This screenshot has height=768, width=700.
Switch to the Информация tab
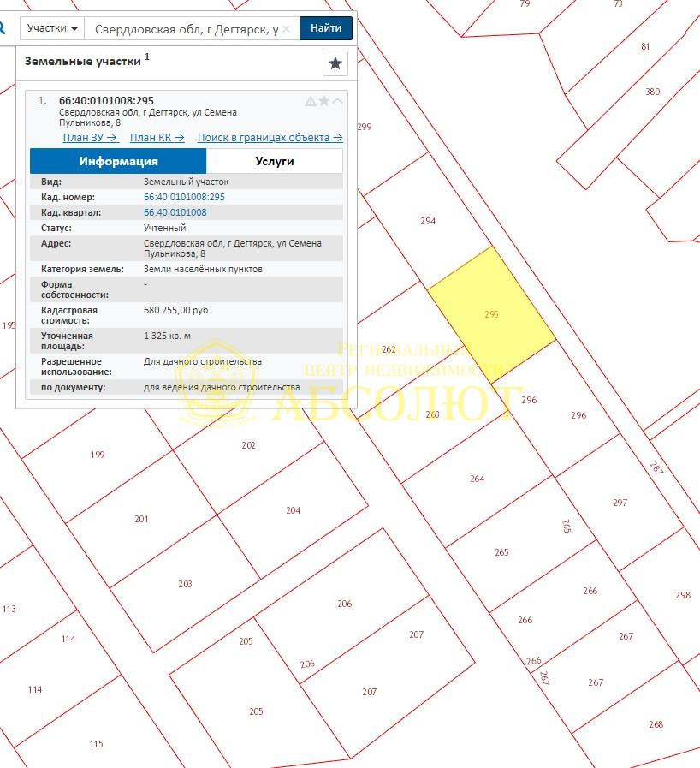tap(118, 161)
